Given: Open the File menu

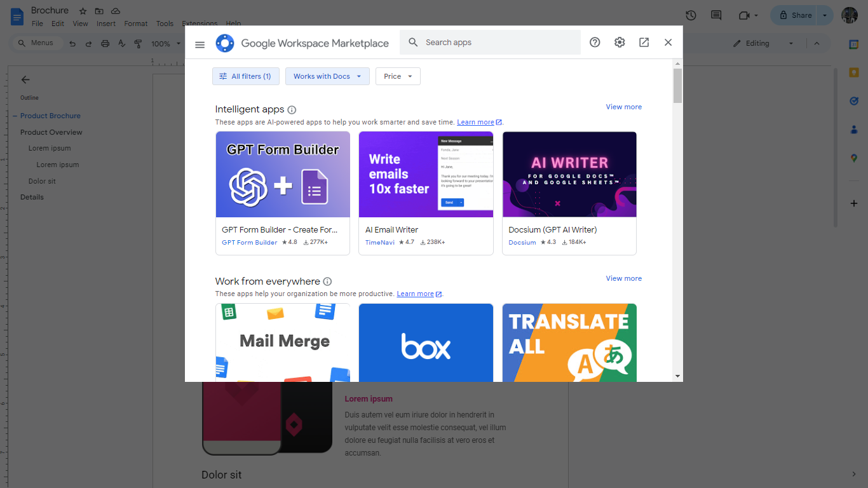Looking at the screenshot, I should [x=37, y=24].
